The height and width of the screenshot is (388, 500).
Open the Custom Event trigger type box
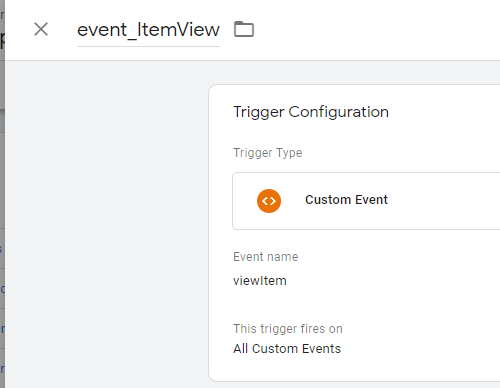tap(366, 201)
